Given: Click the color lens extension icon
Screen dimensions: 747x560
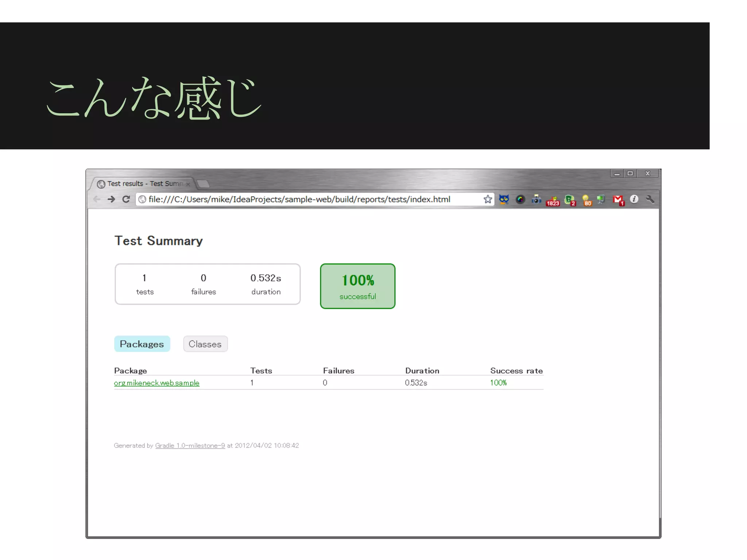Looking at the screenshot, I should coord(520,199).
